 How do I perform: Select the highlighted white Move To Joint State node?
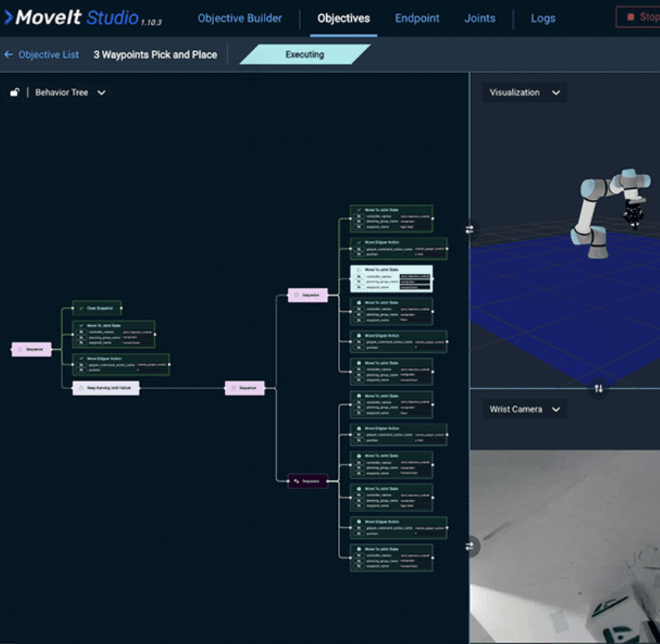coord(391,279)
